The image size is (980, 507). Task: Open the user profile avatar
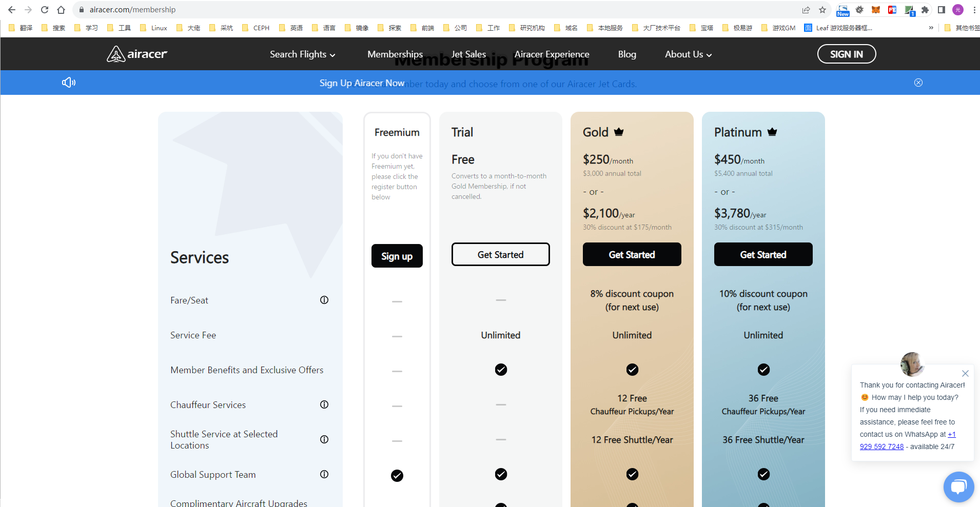coord(958,10)
